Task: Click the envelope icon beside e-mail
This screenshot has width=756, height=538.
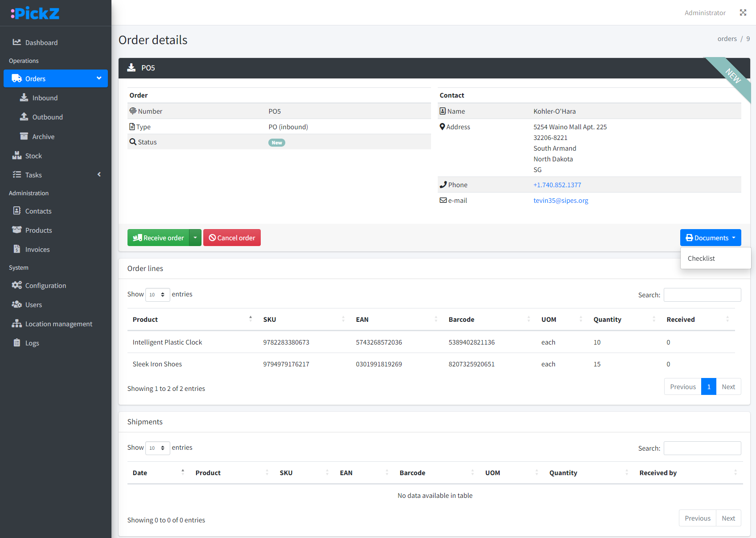Action: pyautogui.click(x=443, y=200)
